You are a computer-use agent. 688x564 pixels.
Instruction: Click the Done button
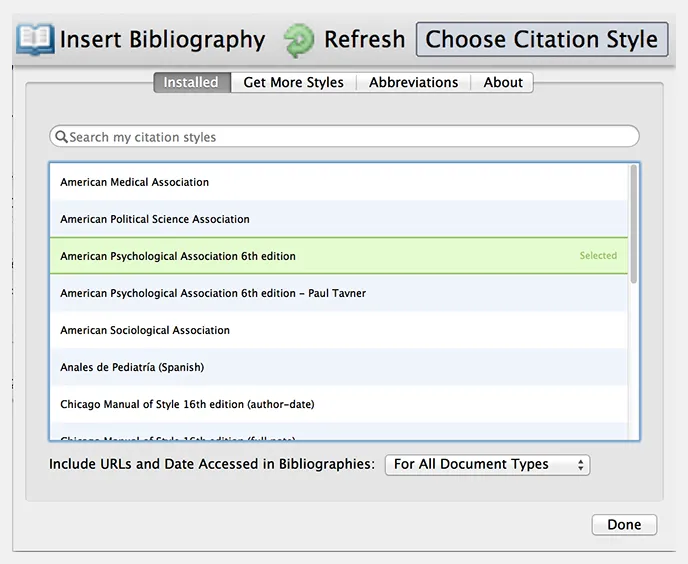point(624,525)
